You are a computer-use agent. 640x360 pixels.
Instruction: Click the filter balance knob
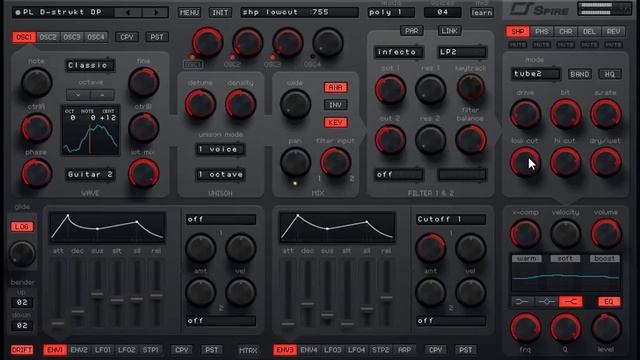click(x=470, y=140)
